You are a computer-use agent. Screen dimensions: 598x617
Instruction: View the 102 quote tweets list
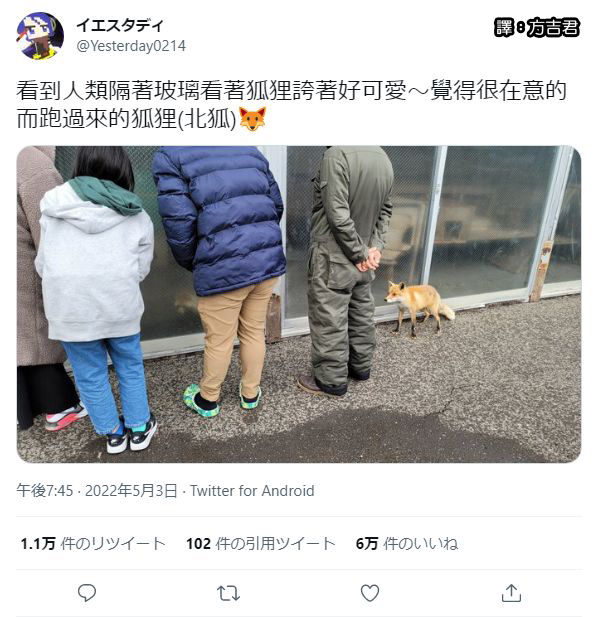coord(260,543)
